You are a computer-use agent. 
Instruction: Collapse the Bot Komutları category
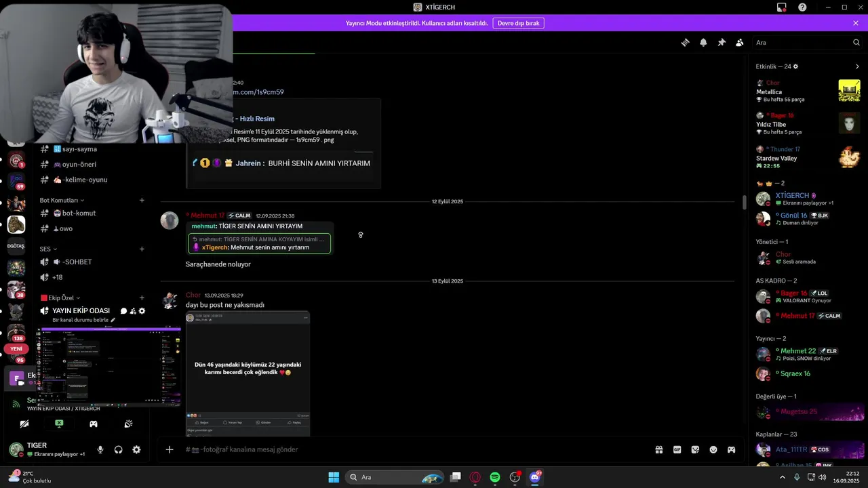coord(62,201)
